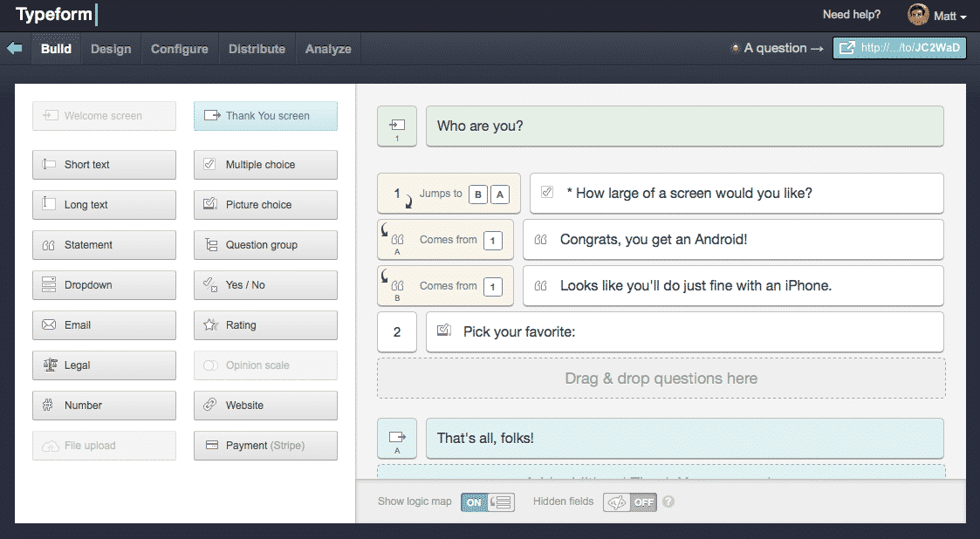Screen dimensions: 980x539
Task: Add a Dropdown question type
Action: (104, 285)
